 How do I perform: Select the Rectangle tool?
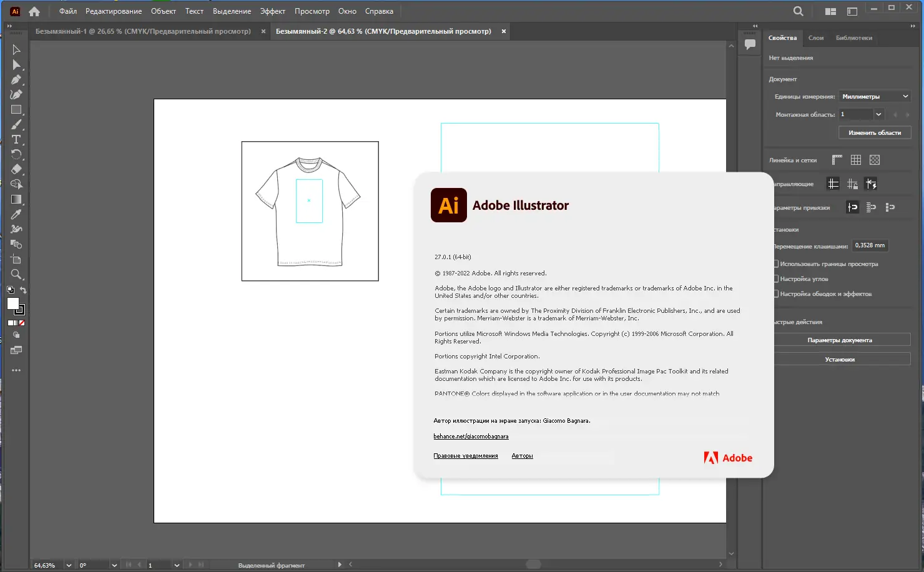coord(16,110)
